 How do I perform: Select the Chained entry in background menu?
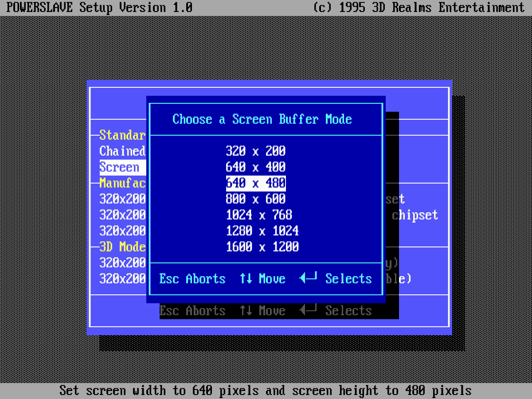click(x=123, y=151)
